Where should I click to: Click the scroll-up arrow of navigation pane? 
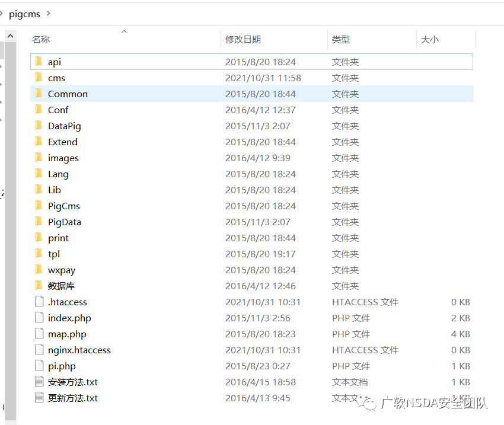point(10,36)
